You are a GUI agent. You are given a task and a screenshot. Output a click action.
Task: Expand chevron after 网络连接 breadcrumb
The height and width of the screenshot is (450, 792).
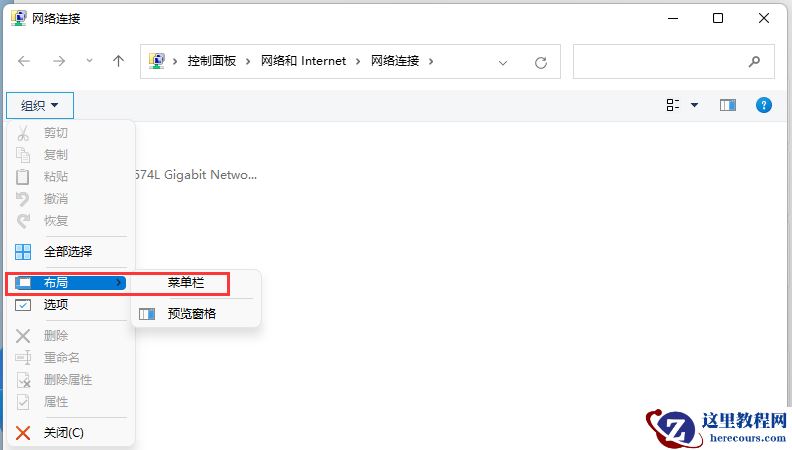click(431, 62)
